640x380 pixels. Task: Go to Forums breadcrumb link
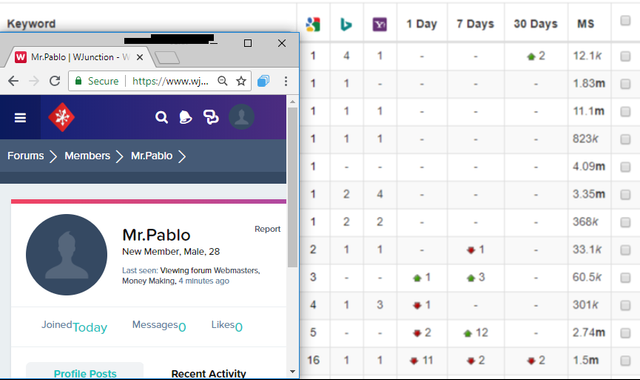pos(25,156)
